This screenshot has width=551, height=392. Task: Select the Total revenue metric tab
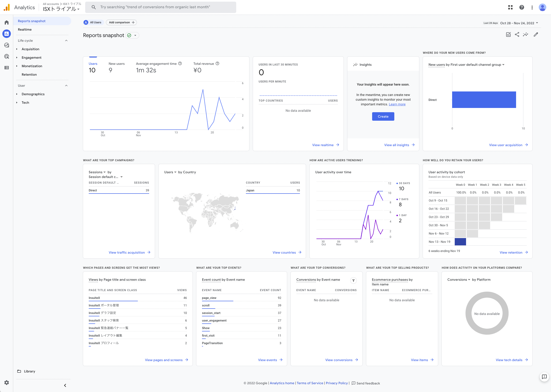[x=206, y=68]
